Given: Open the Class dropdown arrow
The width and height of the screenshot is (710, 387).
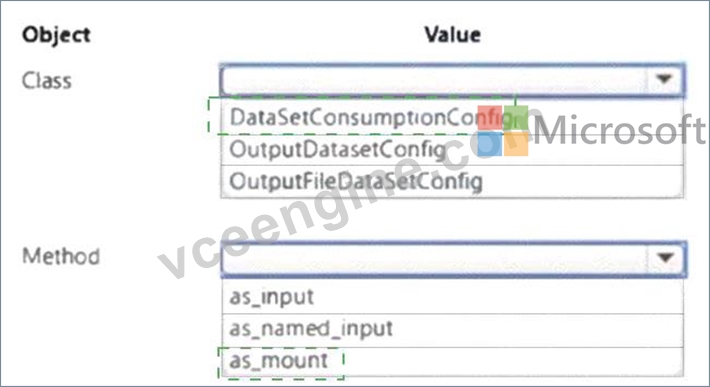Looking at the screenshot, I should [664, 80].
